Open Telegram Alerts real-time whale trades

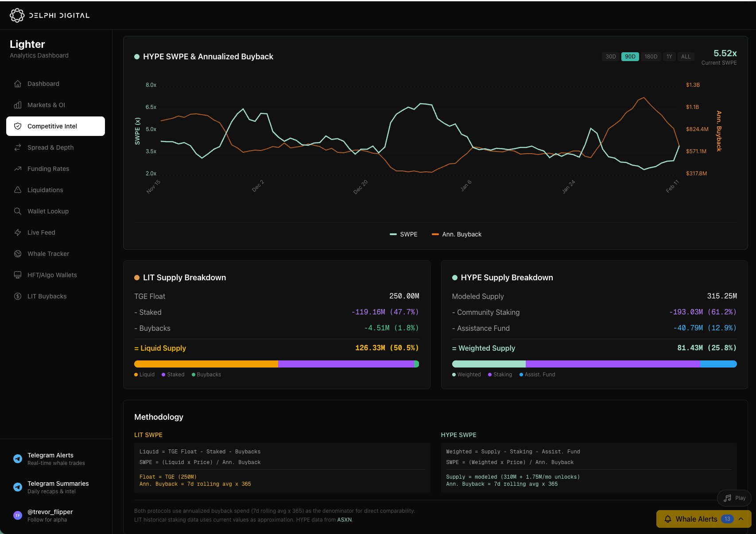point(50,459)
